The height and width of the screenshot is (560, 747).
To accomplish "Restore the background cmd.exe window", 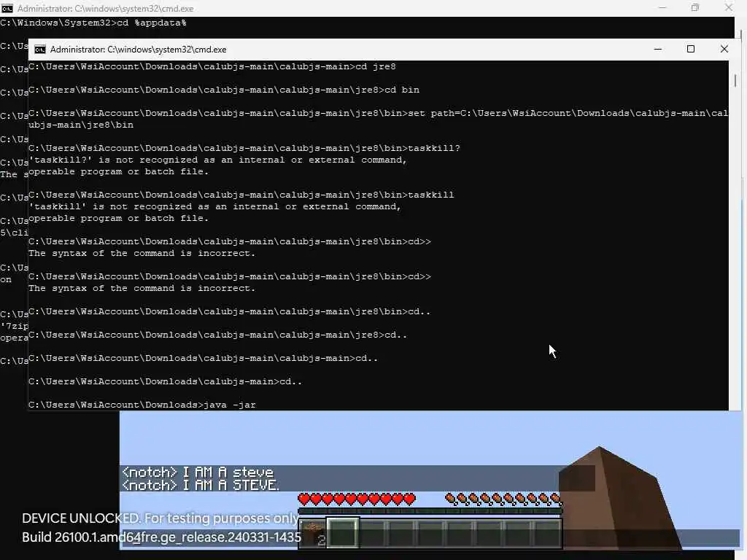I will (x=695, y=8).
